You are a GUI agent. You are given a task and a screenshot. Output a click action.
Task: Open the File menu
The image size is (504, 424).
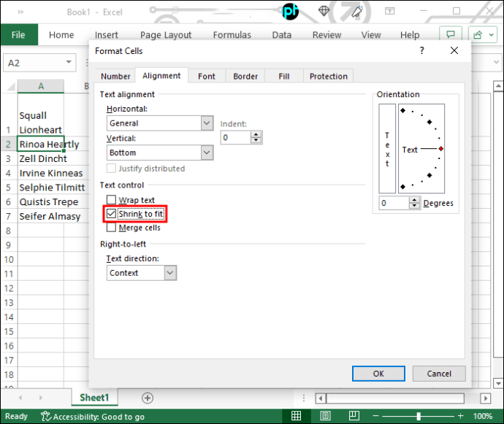click(x=19, y=35)
